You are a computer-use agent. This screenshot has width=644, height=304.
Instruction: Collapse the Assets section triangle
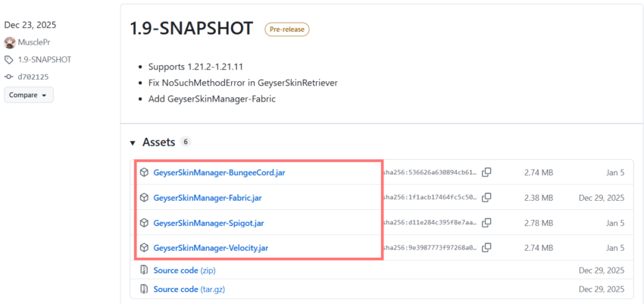coord(133,143)
